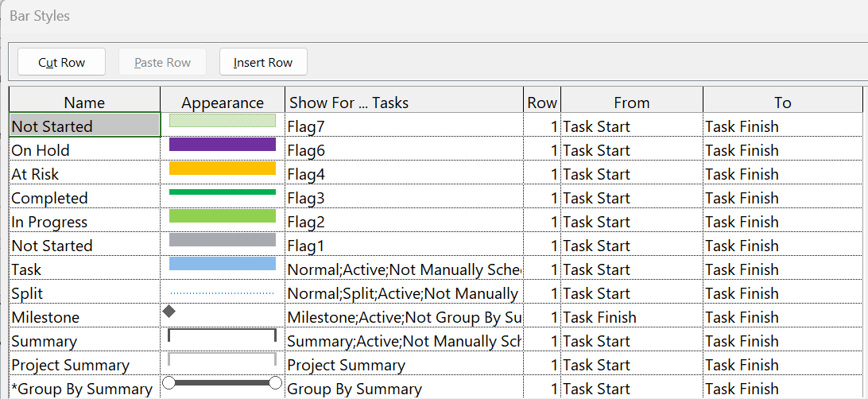Click the Project Summary gray bracket appearance
The height and width of the screenshot is (399, 868).
coord(222,359)
